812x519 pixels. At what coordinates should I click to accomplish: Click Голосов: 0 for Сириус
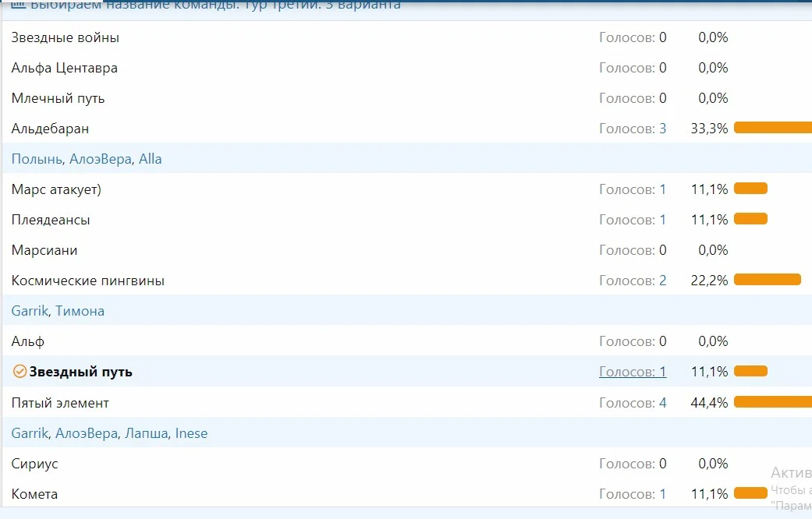click(633, 464)
